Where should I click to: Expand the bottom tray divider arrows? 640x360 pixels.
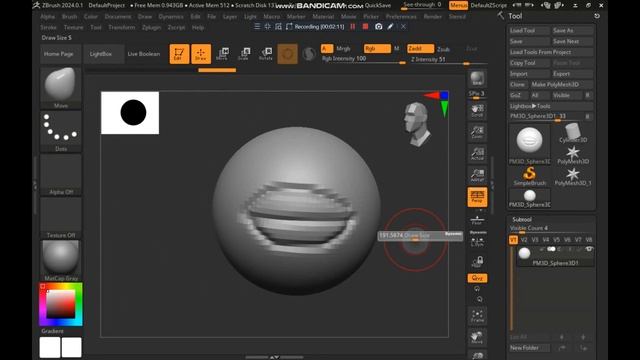pos(274,357)
